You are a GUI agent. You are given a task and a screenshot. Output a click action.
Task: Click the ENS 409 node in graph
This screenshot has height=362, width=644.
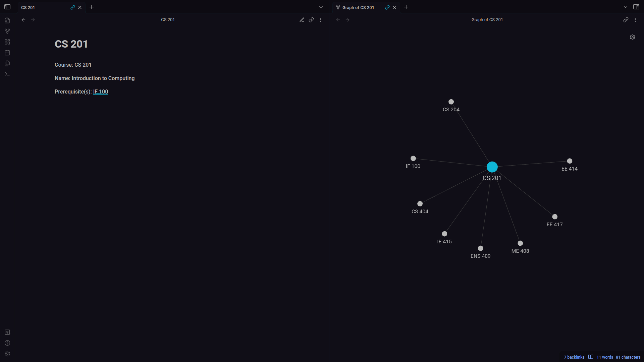[x=480, y=248]
